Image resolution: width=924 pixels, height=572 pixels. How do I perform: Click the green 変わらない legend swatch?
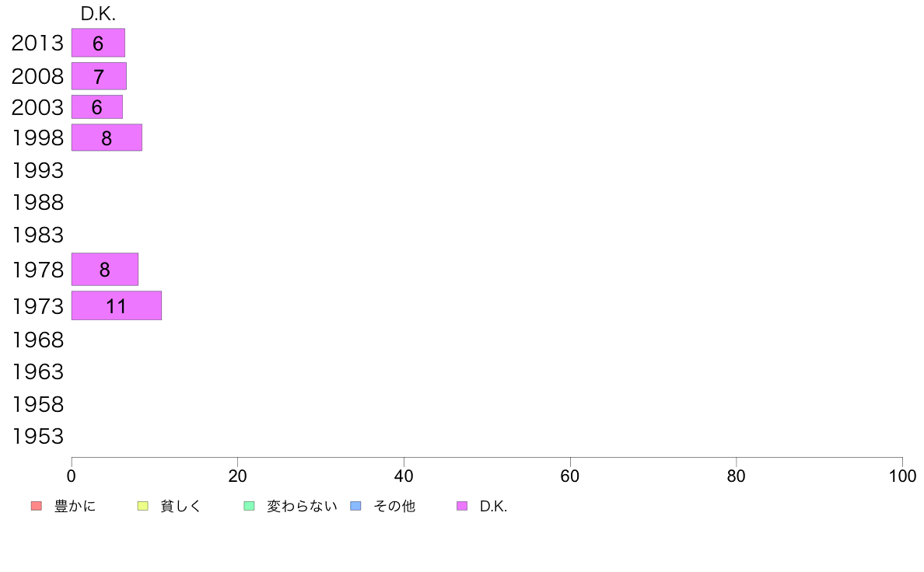coord(249,506)
